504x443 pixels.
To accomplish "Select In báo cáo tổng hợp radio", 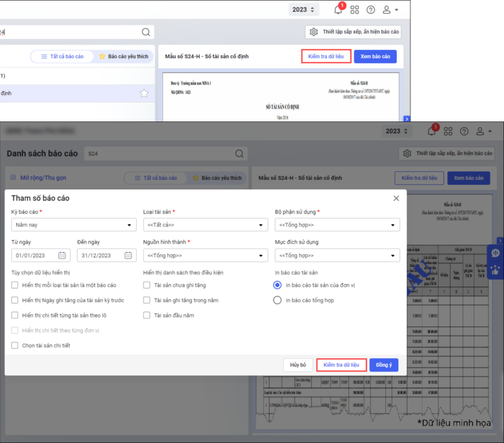I will pos(278,300).
